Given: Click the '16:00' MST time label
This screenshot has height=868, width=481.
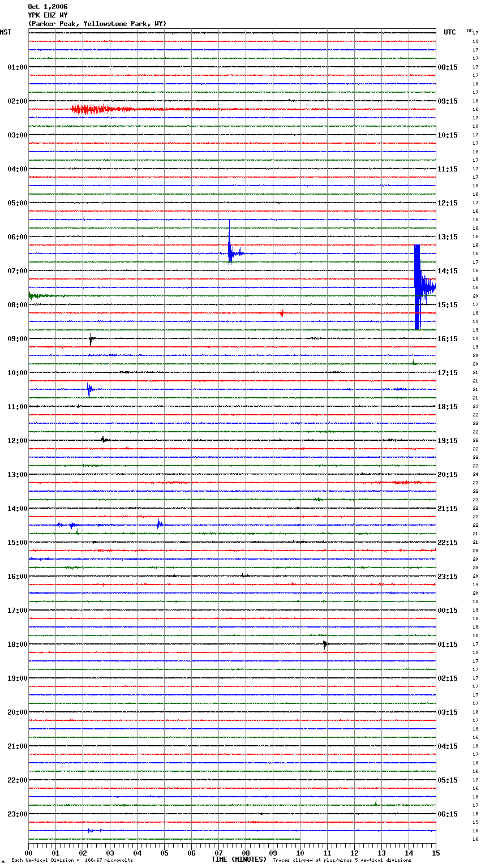Looking at the screenshot, I should [18, 577].
